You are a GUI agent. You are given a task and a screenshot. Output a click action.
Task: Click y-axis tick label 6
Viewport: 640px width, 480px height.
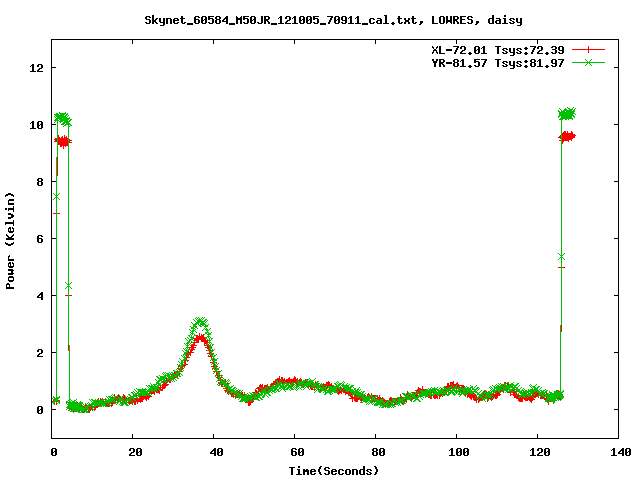[40, 239]
